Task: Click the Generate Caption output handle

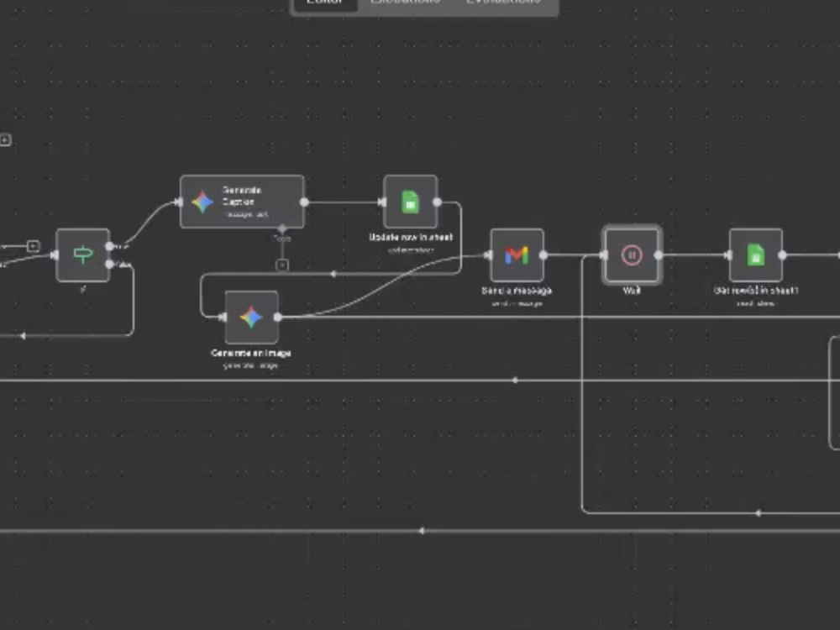Action: [x=304, y=202]
